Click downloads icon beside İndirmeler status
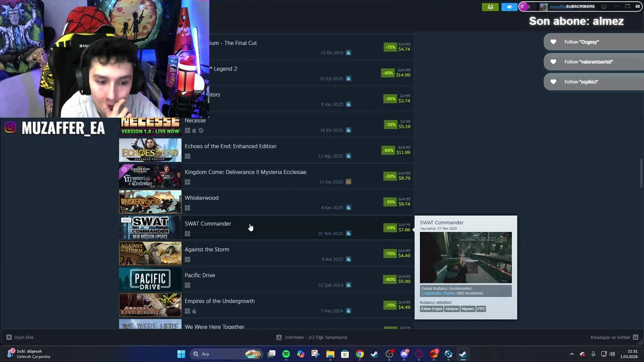Image resolution: width=644 pixels, height=362 pixels. (279, 337)
